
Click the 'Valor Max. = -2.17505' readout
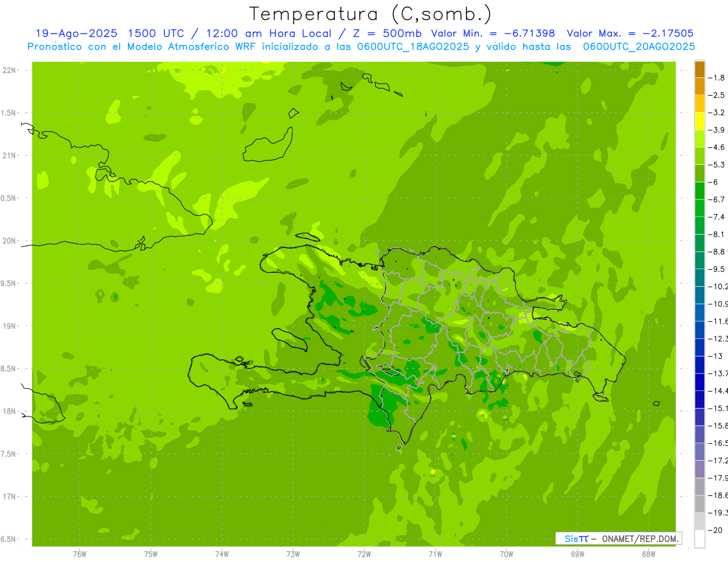(630, 33)
